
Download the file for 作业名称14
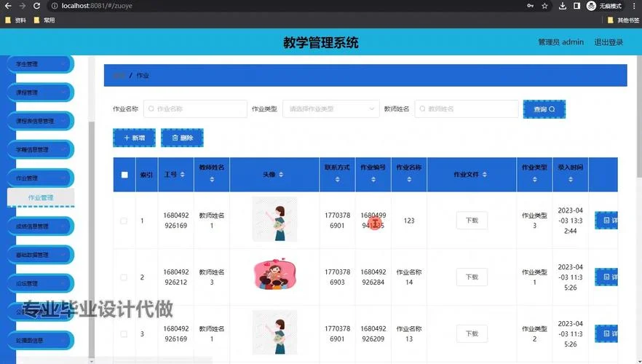(x=472, y=277)
